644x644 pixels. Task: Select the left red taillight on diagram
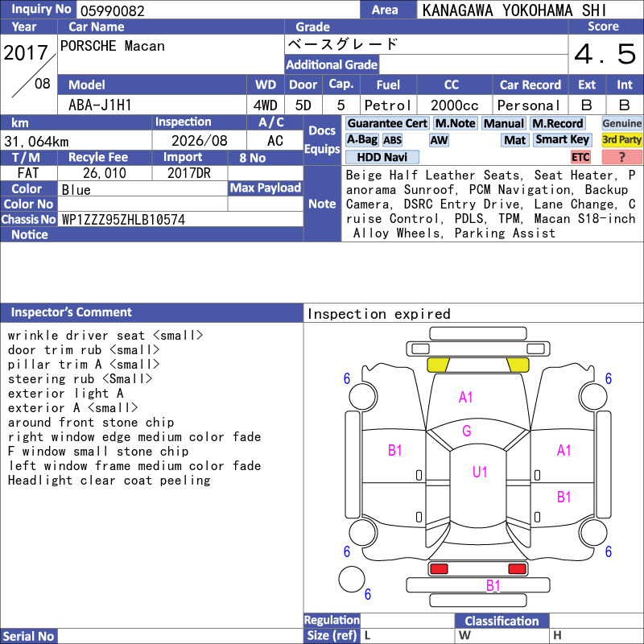click(x=439, y=569)
